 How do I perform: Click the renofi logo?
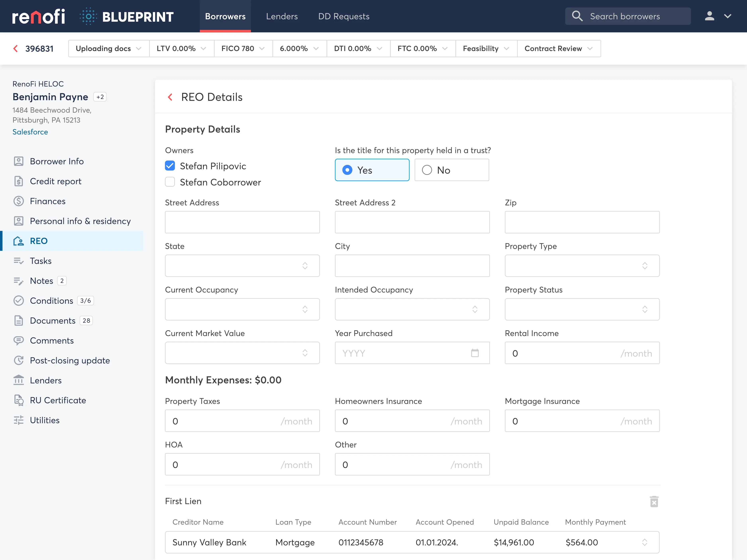[x=38, y=16]
